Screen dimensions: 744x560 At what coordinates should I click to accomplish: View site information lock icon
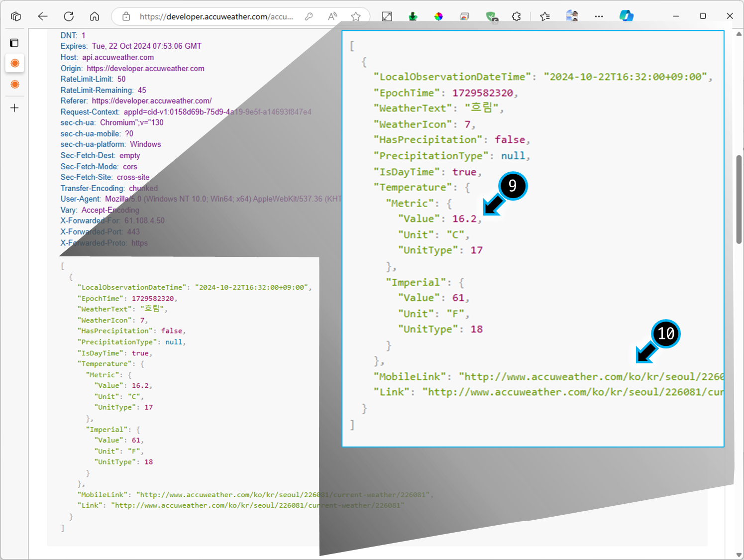pyautogui.click(x=126, y=16)
